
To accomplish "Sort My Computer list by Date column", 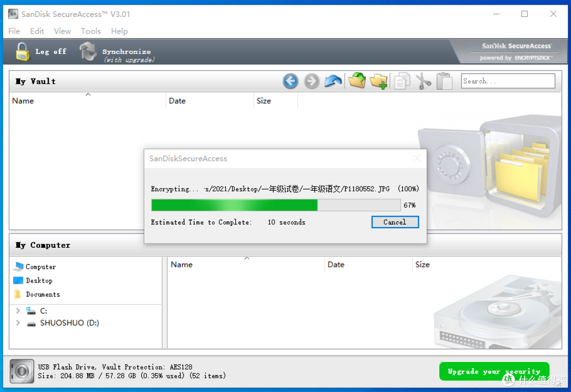I will coord(368,265).
